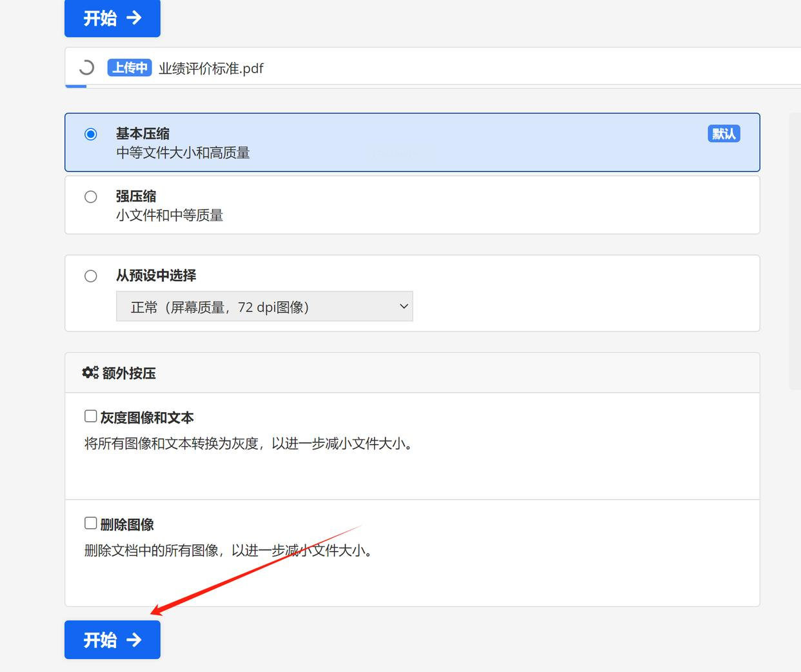This screenshot has height=672, width=801.
Task: Enable the 灰度图像和文本 checkbox
Action: click(91, 416)
